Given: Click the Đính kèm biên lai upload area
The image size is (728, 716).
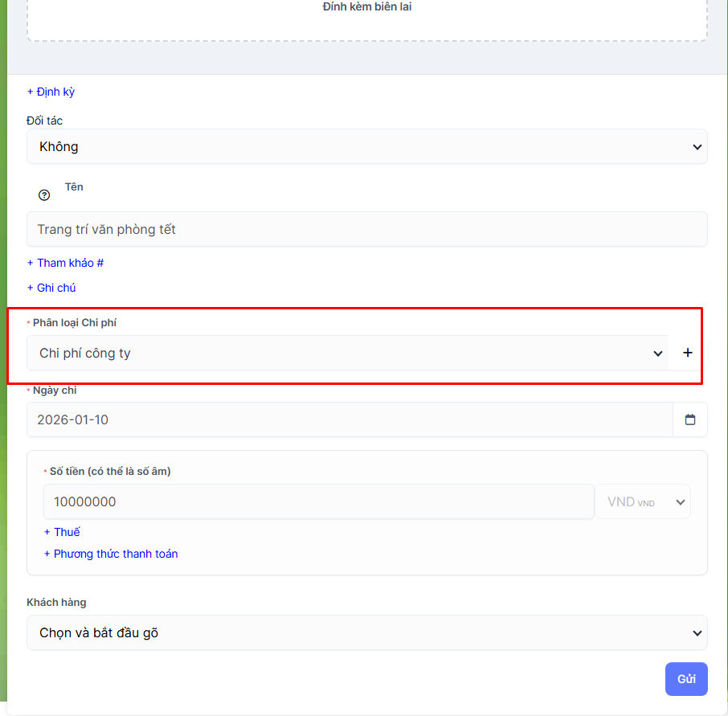Looking at the screenshot, I should tap(366, 16).
